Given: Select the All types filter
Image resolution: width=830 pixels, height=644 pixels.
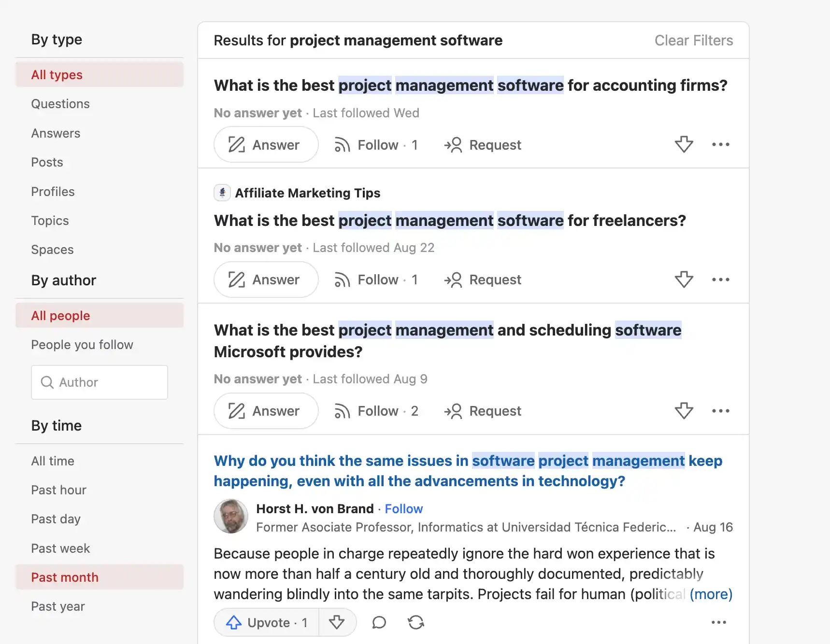Looking at the screenshot, I should [56, 74].
